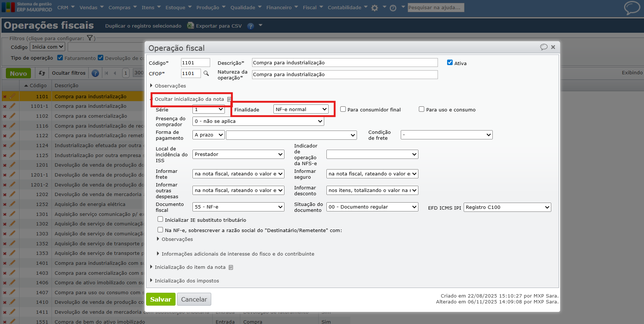
Task: Expand Informações adicionais de interesse do fisco
Action: click(238, 254)
